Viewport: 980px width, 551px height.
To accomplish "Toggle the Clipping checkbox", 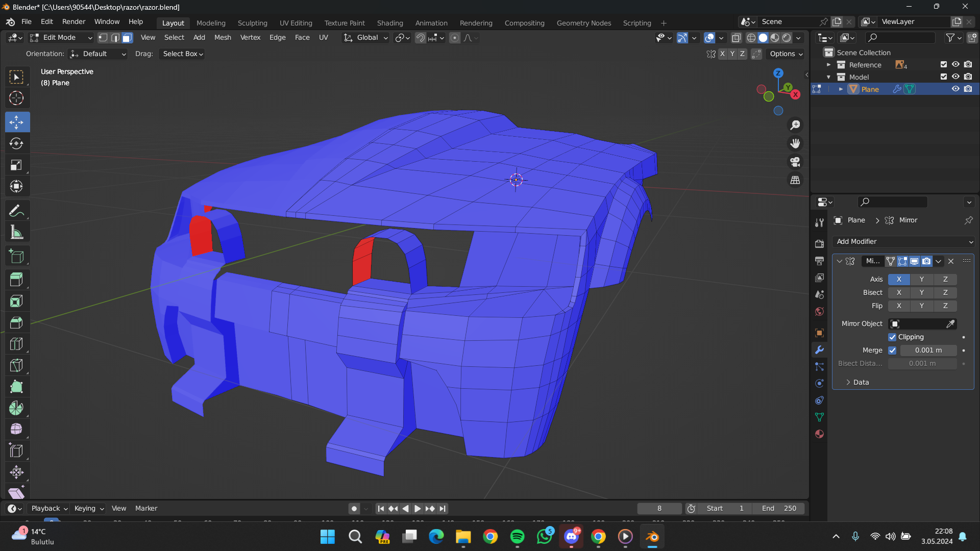I will [892, 337].
